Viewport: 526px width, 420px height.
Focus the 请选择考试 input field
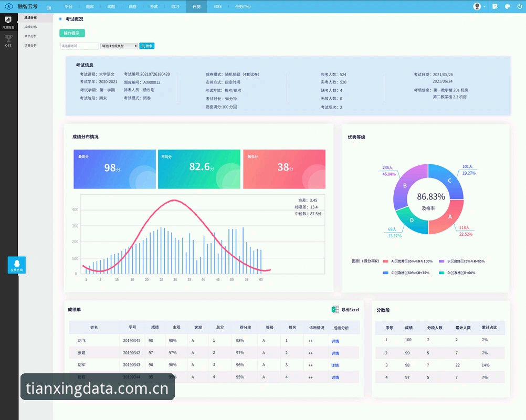click(x=79, y=46)
